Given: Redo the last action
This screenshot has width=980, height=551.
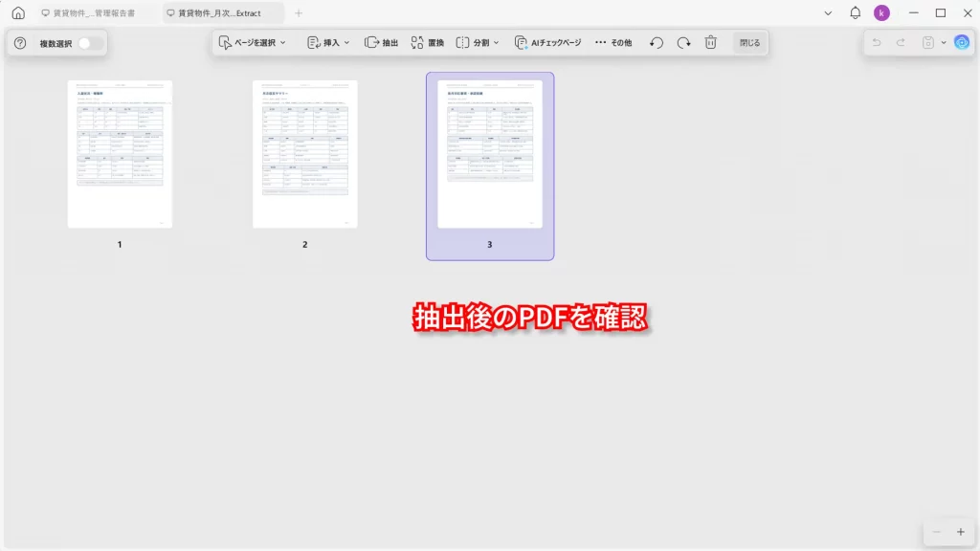Looking at the screenshot, I should pos(901,42).
